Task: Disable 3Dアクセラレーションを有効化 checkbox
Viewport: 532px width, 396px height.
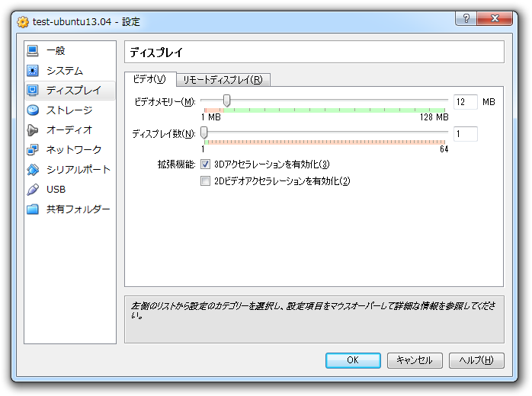Action: coord(205,164)
